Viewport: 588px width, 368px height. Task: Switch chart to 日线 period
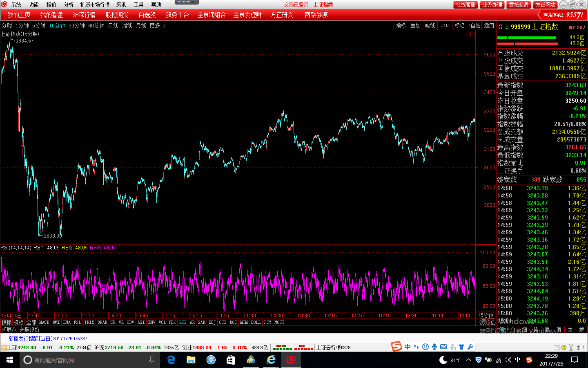tap(113, 25)
